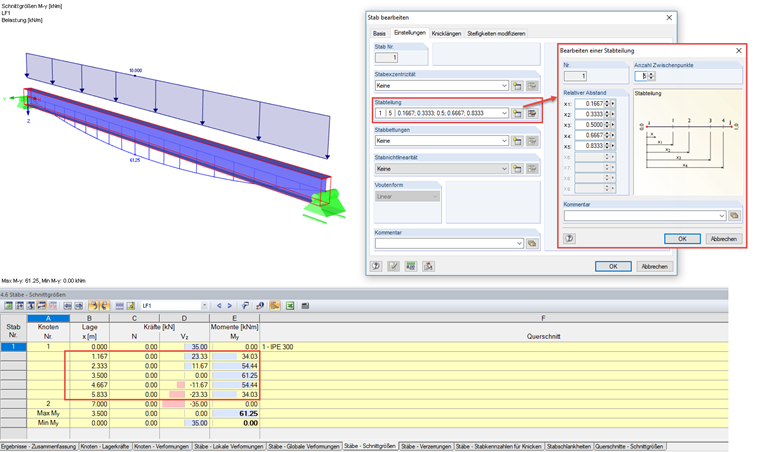
Task: Open the Kommentar dropdown in Stab bearbeiten
Action: pyautogui.click(x=520, y=243)
